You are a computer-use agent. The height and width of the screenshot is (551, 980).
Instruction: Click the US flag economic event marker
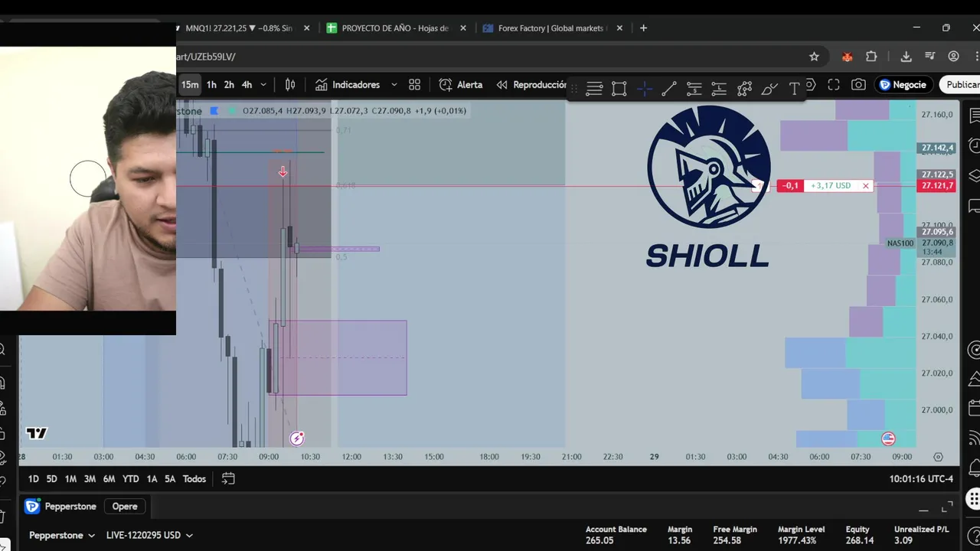tap(888, 439)
